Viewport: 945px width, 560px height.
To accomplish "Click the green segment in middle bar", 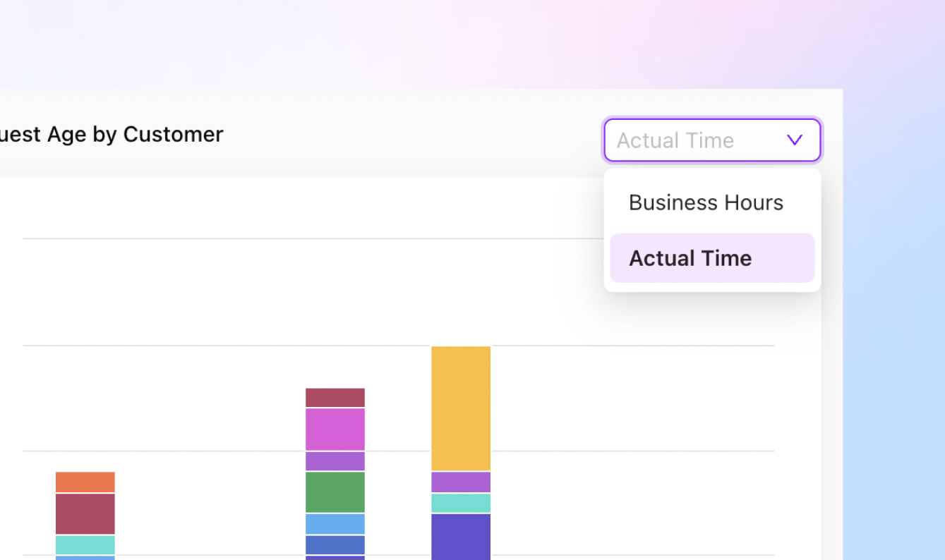I will (x=335, y=492).
